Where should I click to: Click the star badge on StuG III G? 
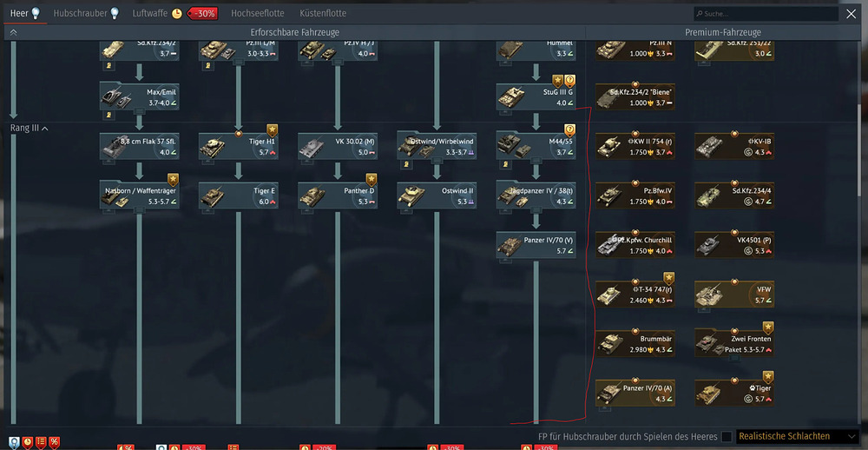557,82
